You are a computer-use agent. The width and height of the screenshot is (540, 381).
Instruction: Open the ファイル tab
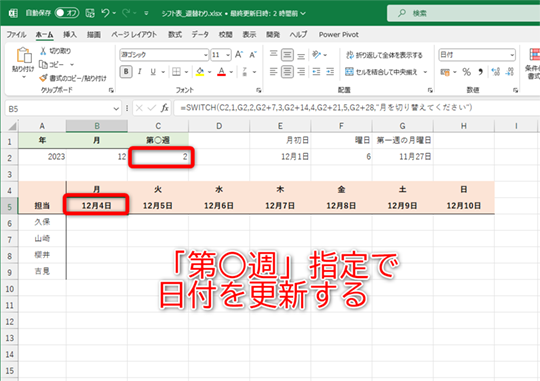coord(16,34)
